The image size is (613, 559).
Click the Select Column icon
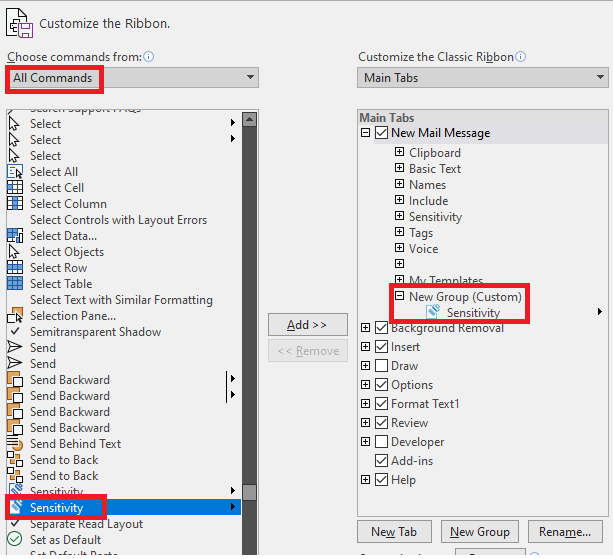point(15,204)
